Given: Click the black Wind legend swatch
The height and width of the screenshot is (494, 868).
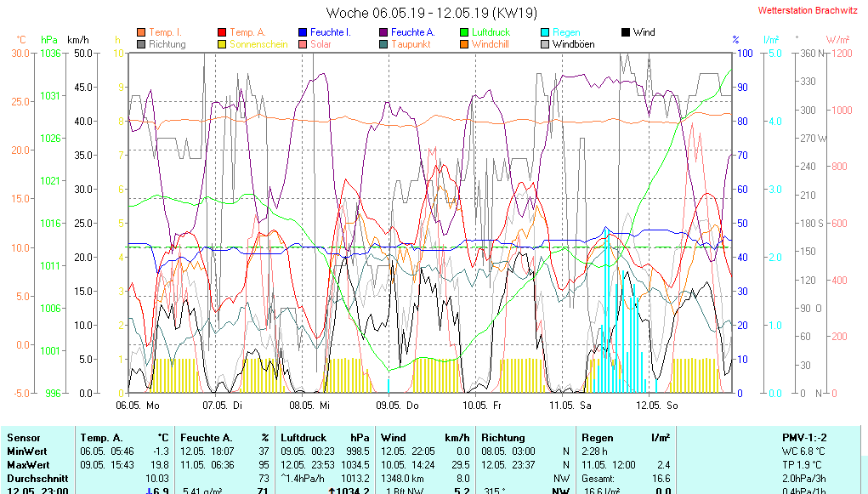Looking at the screenshot, I should 626,32.
